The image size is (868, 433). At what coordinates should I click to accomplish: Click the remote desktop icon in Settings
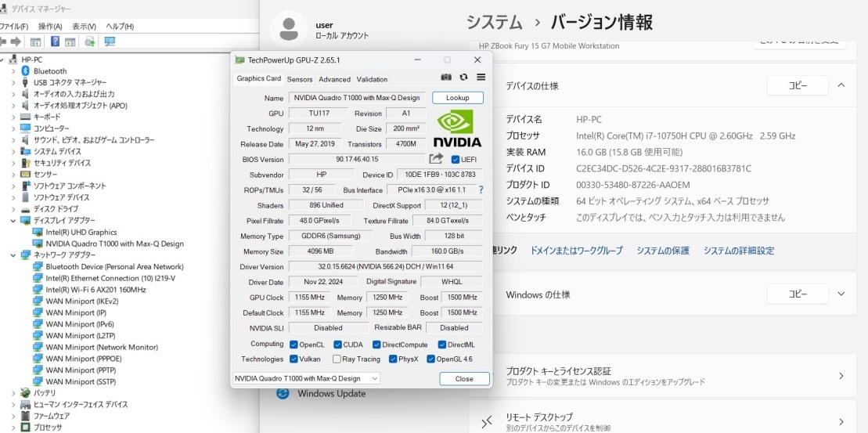(x=487, y=423)
